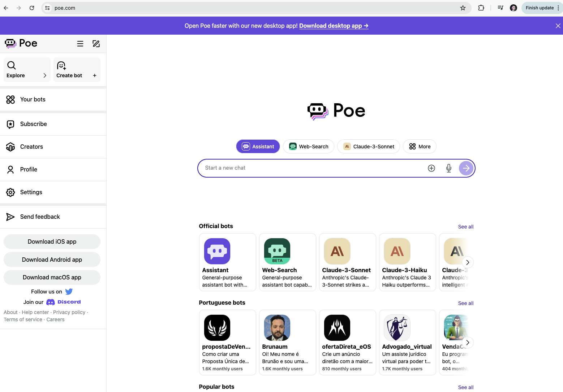
Task: Open Your bots section
Action: coord(53,99)
